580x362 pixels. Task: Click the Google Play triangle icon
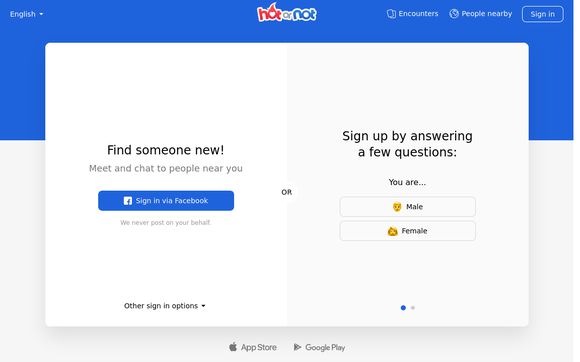[297, 347]
